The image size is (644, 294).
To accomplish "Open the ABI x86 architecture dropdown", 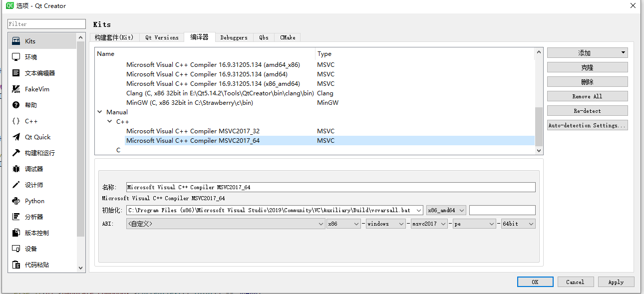I will tap(343, 224).
